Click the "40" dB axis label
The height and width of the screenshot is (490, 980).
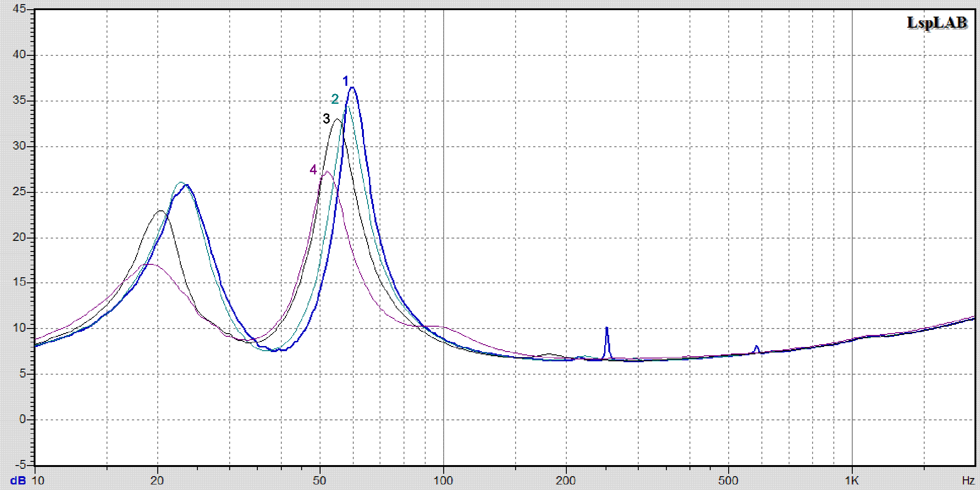click(19, 54)
